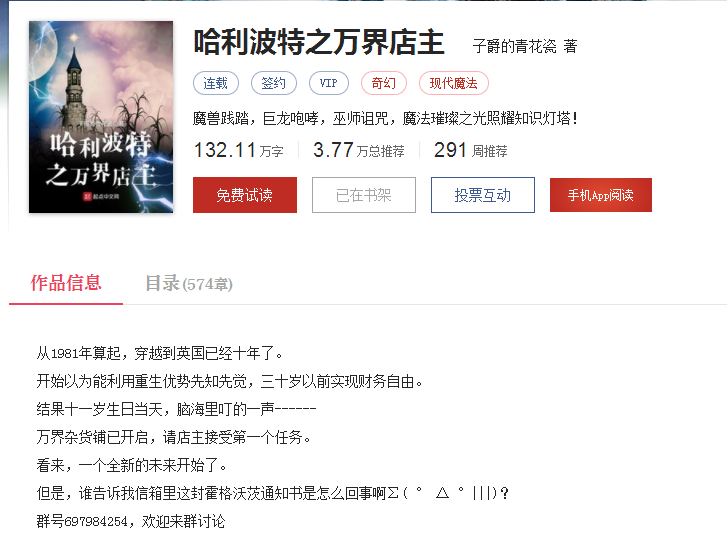Click the book title 哈利波特之万界店主

click(x=319, y=42)
